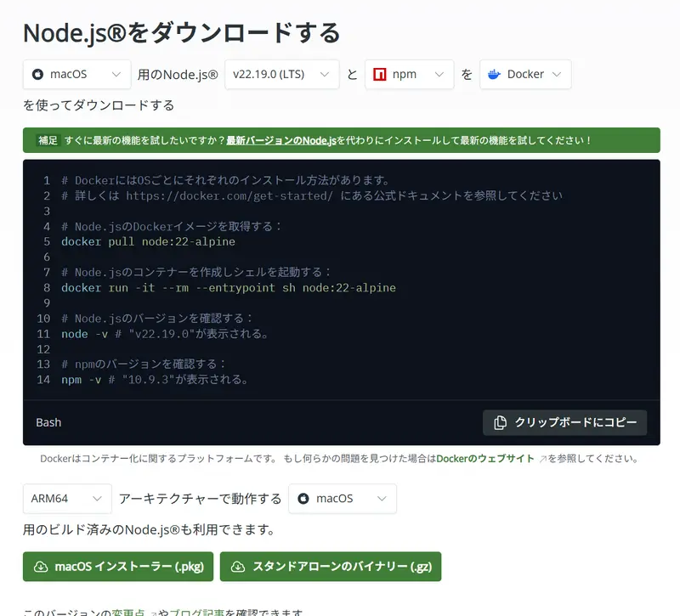Click code line "docker run -it --rm --entrypoint sh node:22-alpine"
Image resolution: width=680 pixels, height=616 pixels.
click(x=229, y=288)
